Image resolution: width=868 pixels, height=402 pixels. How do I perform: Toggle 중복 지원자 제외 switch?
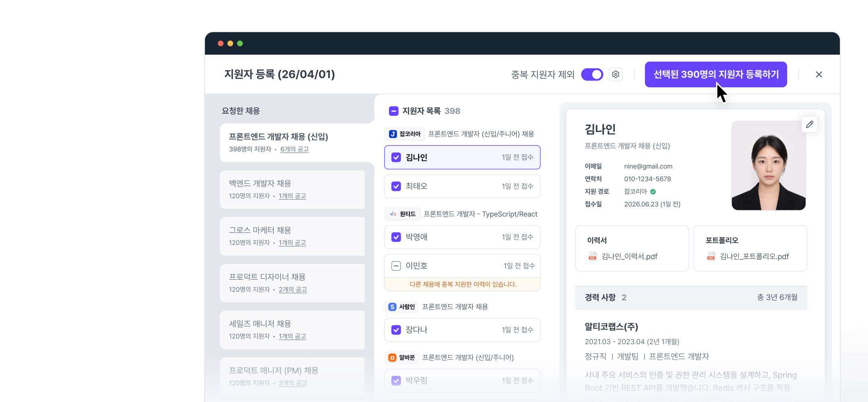(x=592, y=74)
